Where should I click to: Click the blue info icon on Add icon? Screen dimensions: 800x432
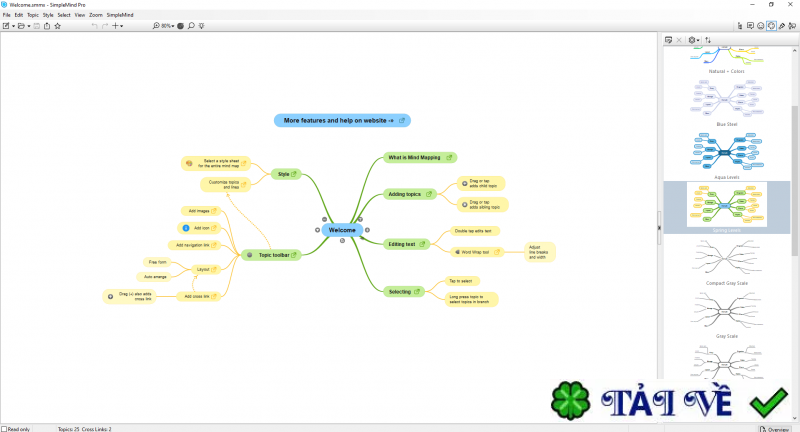pos(186,228)
